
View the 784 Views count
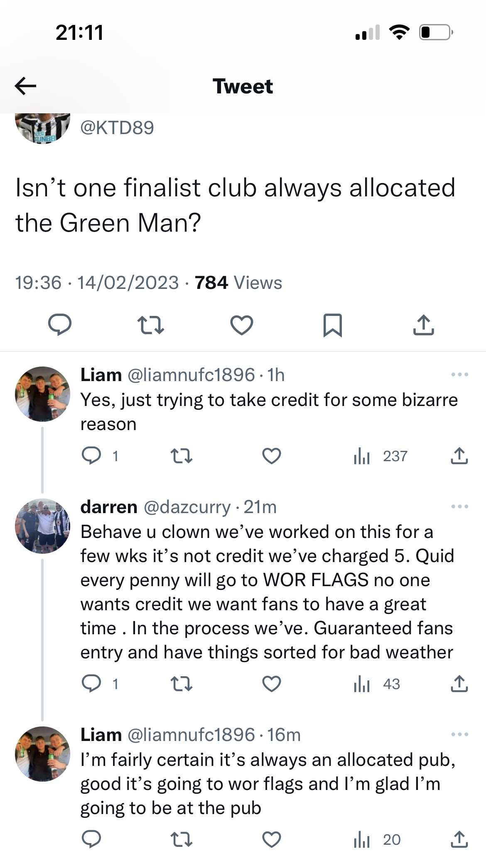click(x=238, y=283)
